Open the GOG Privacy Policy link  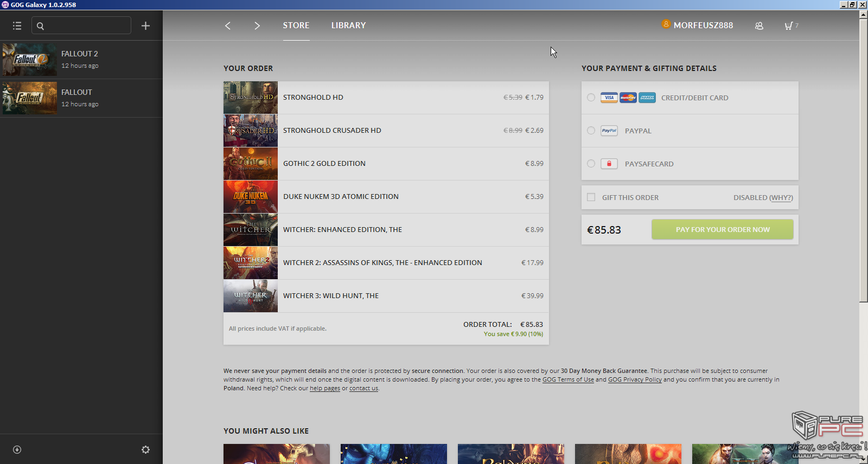(635, 379)
